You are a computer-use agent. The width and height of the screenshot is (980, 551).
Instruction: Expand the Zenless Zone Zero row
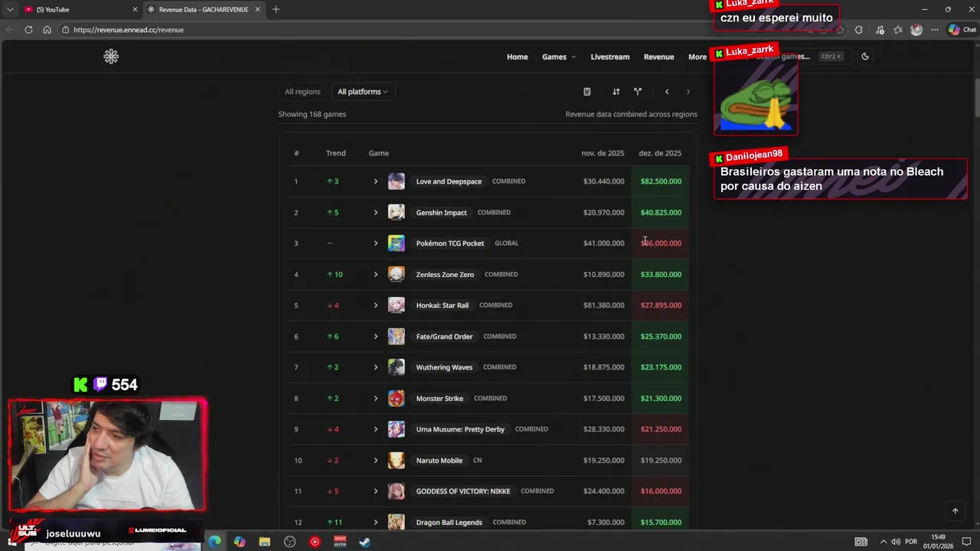click(x=376, y=275)
